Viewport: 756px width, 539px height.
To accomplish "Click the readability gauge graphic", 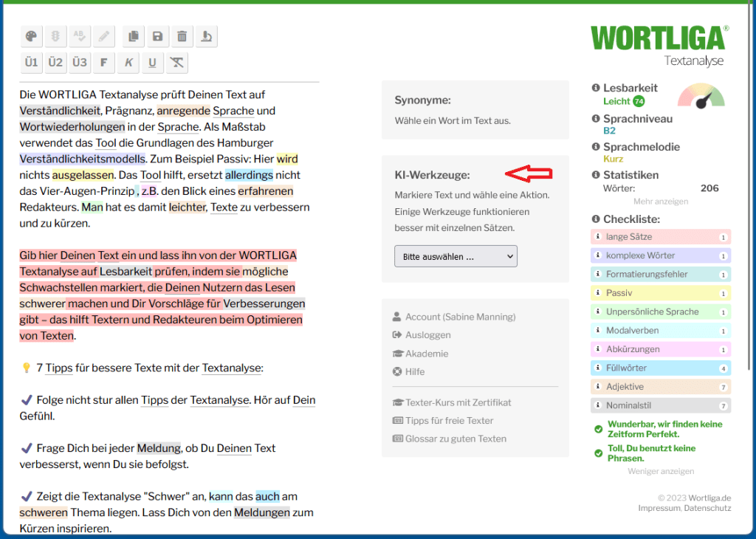I will pos(701,95).
